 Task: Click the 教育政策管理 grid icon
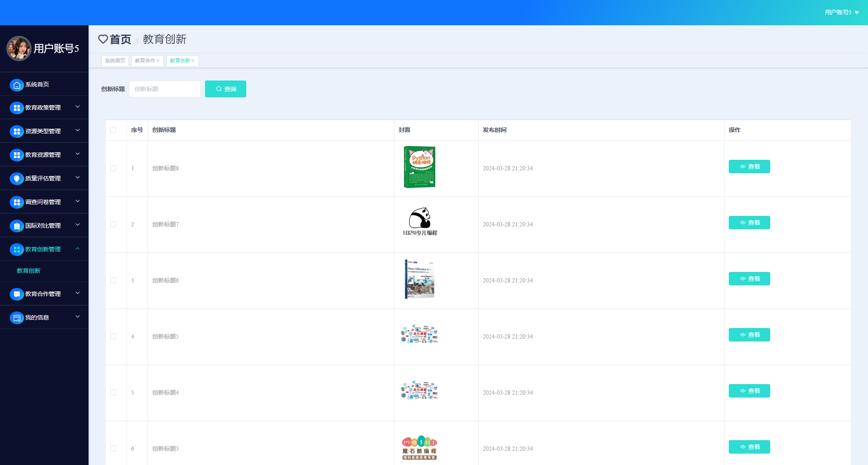16,108
